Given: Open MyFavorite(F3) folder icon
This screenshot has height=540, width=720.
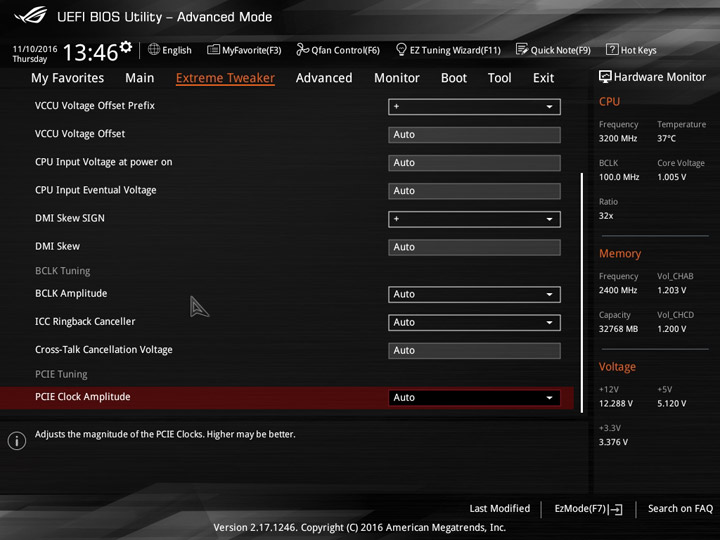Looking at the screenshot, I should 213,50.
